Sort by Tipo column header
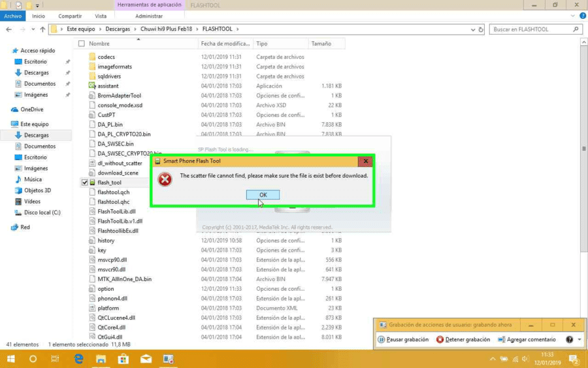Image resolution: width=588 pixels, height=368 pixels. point(262,44)
